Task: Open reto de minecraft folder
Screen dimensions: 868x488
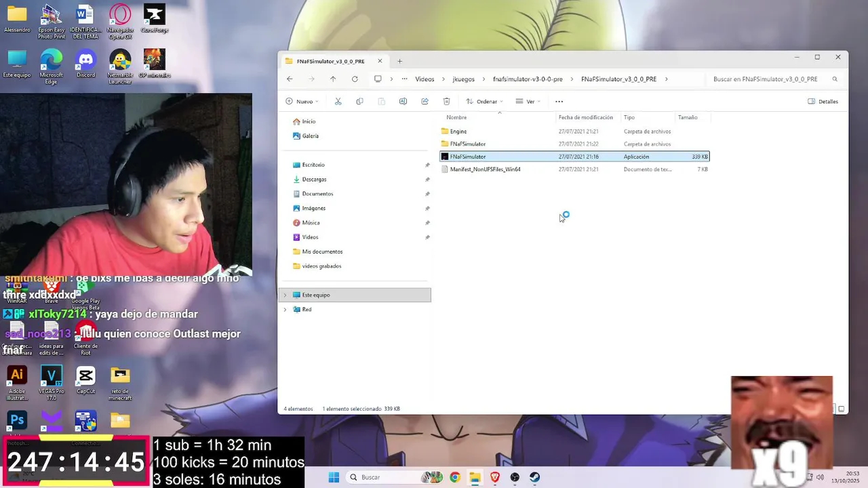Action: 120,383
